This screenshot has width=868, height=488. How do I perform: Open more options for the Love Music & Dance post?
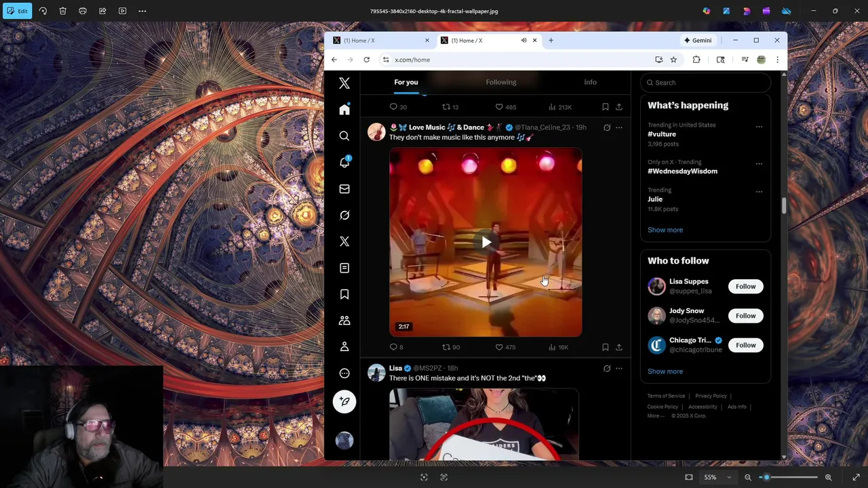point(618,127)
